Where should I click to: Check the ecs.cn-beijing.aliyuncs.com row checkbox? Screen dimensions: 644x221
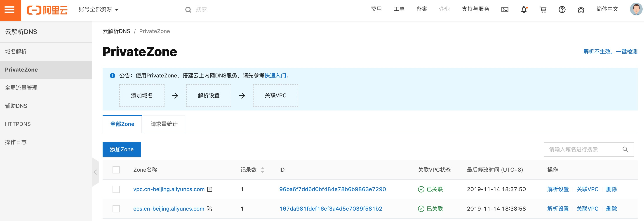(116, 209)
